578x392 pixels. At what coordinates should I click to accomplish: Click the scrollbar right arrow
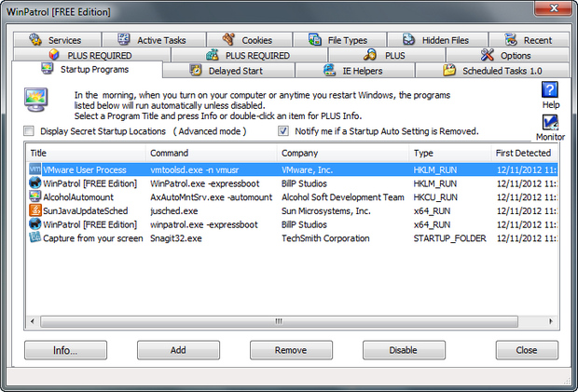pyautogui.click(x=551, y=321)
